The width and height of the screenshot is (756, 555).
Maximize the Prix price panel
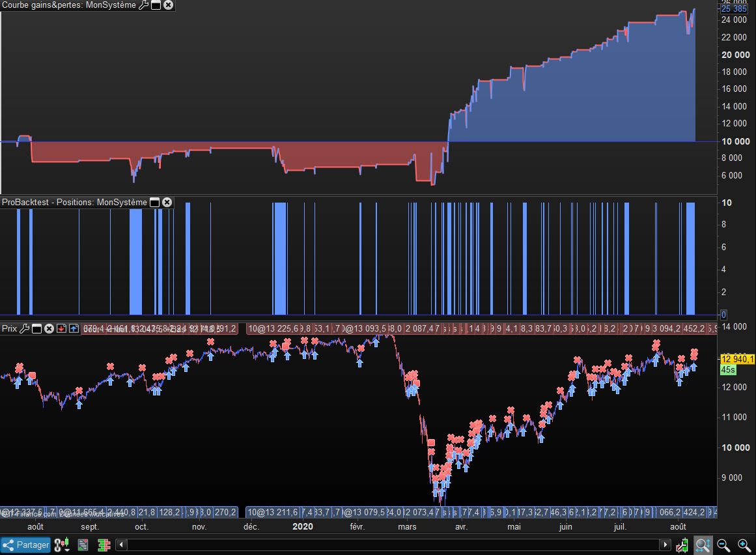point(36,329)
